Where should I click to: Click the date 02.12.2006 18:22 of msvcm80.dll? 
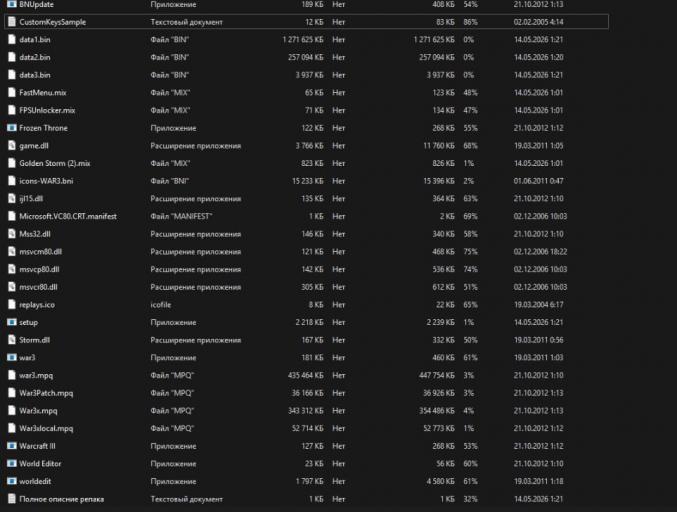540,252
